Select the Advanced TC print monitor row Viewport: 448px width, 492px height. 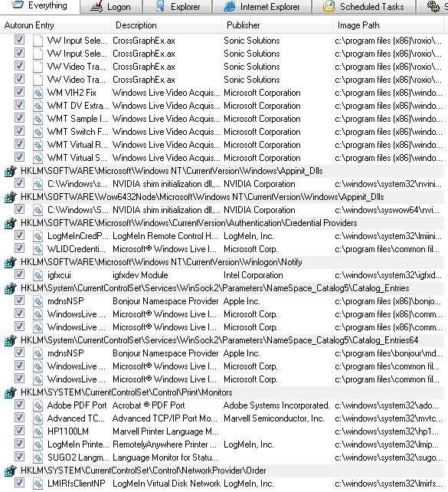pyautogui.click(x=224, y=418)
